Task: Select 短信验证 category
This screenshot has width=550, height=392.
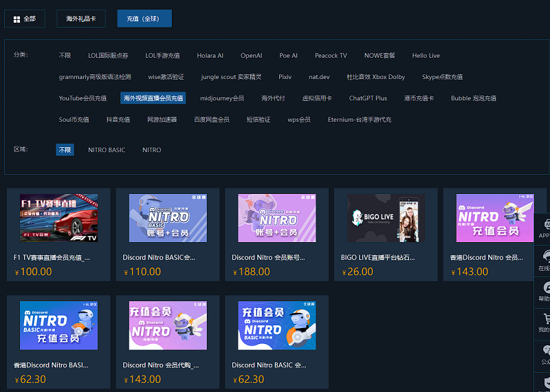Action: click(258, 120)
